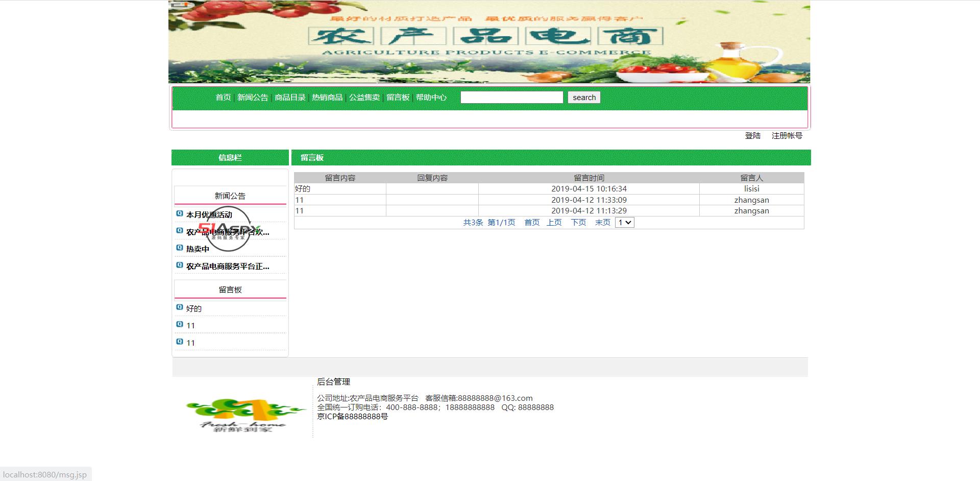Screen dimensions: 980x481
Task: Click the icon beside 热卖中 news item
Action: (179, 248)
